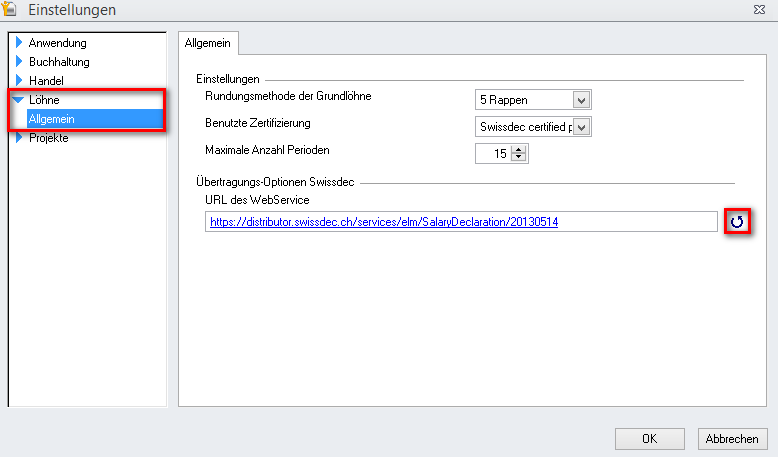Click the Abbrechen button

click(732, 439)
